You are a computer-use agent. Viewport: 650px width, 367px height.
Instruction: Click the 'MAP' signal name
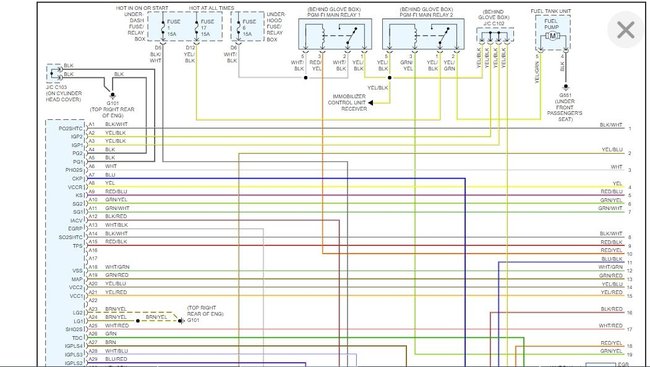[x=77, y=280]
